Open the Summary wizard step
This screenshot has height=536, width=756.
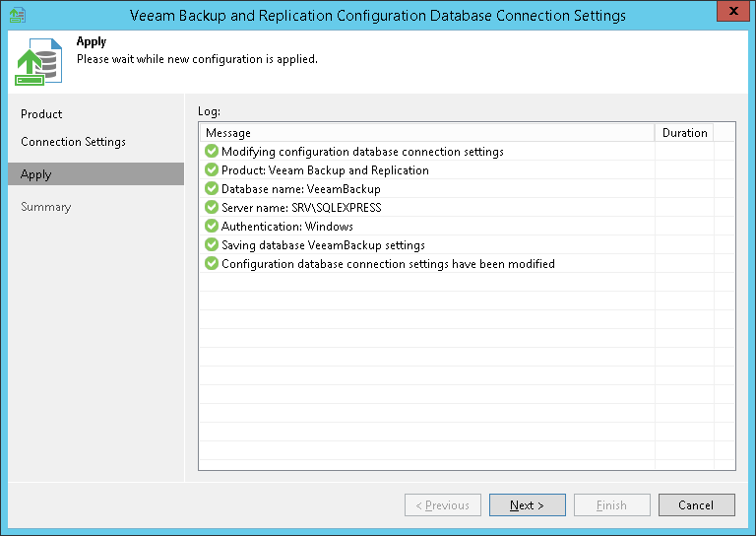[45, 207]
